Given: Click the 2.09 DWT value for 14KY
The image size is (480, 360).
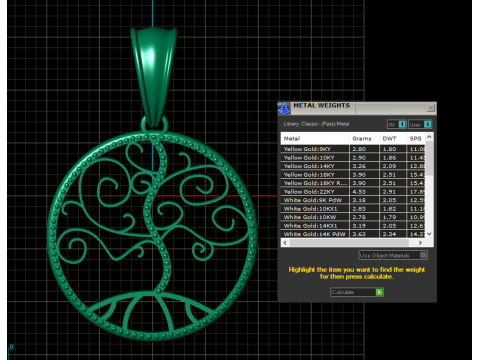Looking at the screenshot, I should tap(389, 166).
